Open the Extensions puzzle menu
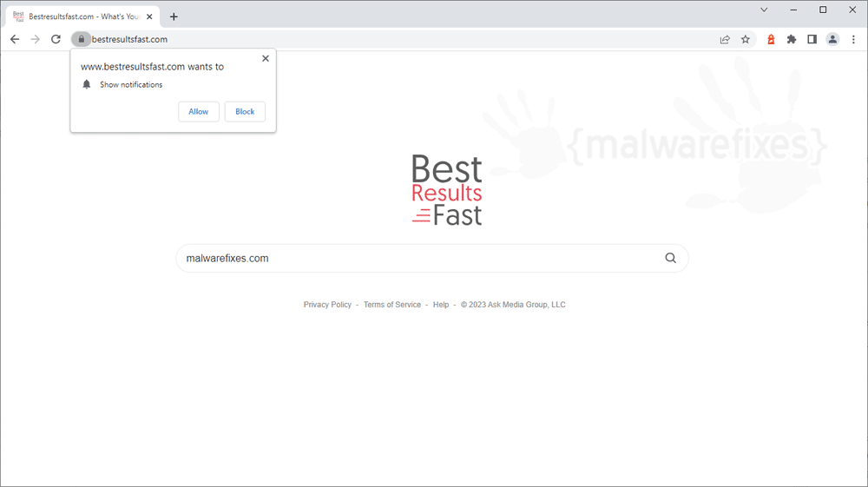 click(792, 39)
